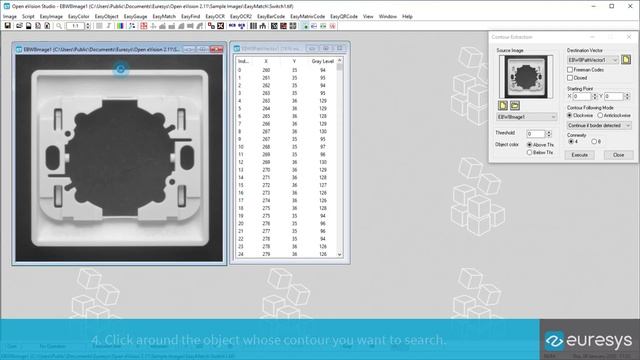The width and height of the screenshot is (640, 360).
Task: Open the EasyObject menu
Action: (x=107, y=16)
